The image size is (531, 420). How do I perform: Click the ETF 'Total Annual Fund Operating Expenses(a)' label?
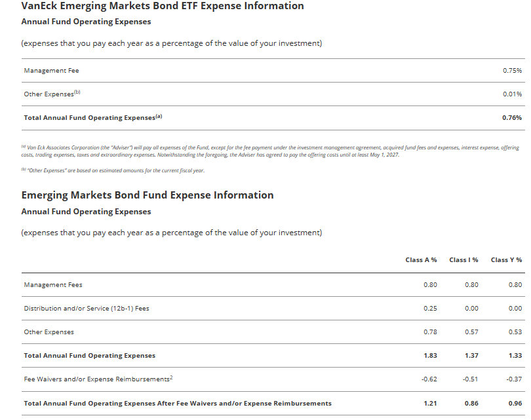tap(93, 117)
